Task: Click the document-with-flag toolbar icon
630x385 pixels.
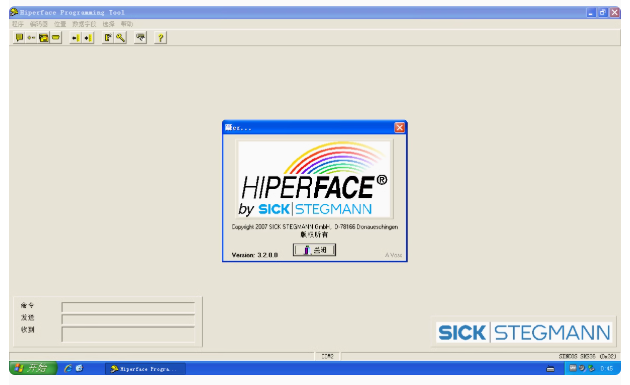Action: click(x=108, y=38)
